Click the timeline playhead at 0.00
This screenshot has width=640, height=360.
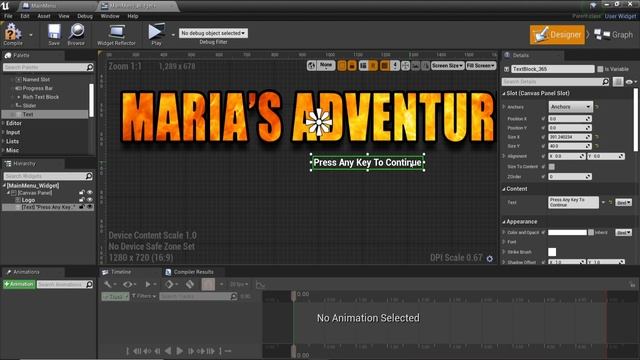(x=293, y=296)
